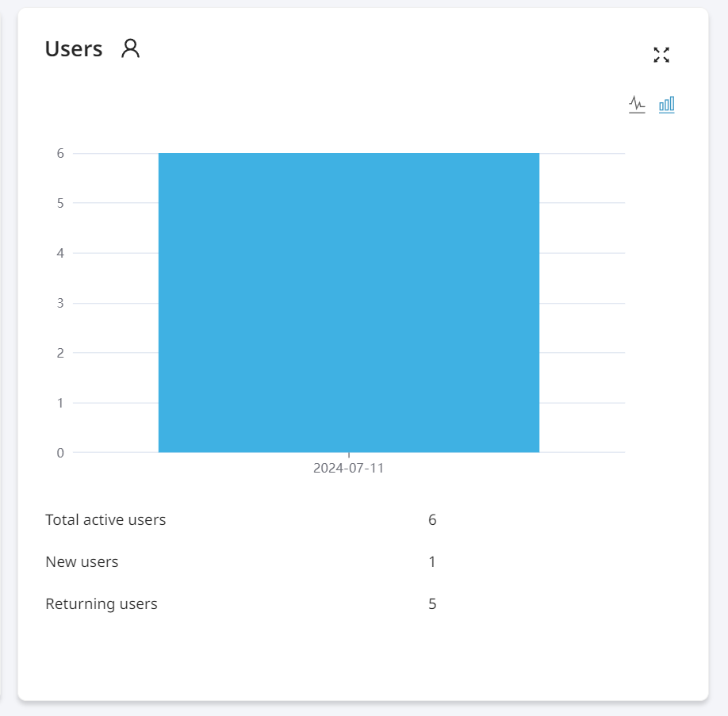This screenshot has height=716, width=728.
Task: Click the y-axis label 0
Action: tap(60, 453)
